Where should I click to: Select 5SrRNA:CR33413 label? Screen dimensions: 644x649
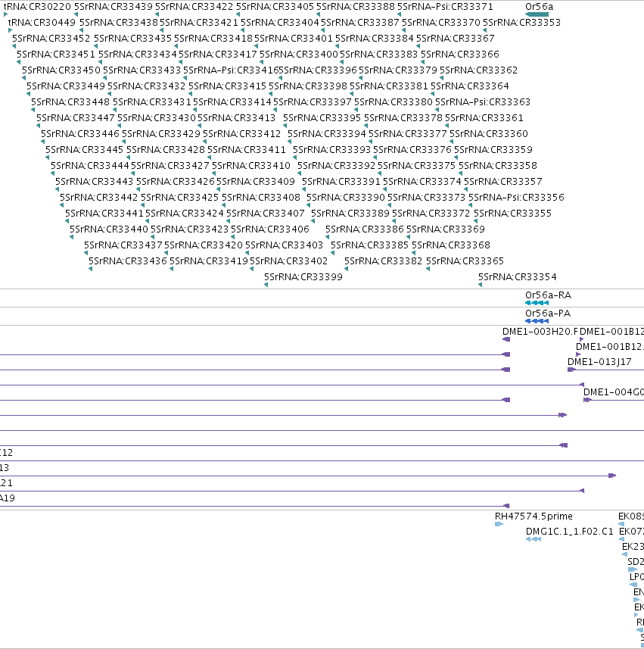coord(237,118)
